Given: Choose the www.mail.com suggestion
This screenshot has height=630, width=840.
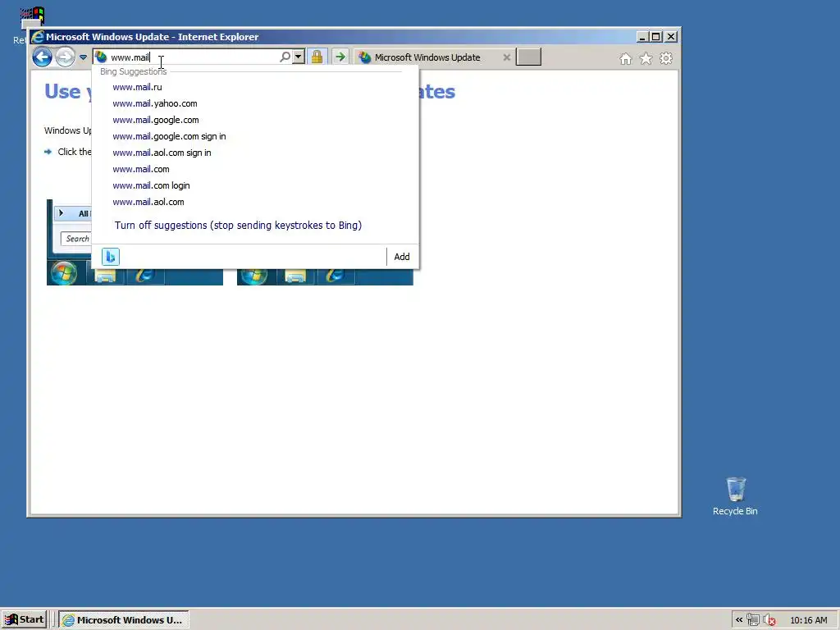Looking at the screenshot, I should (141, 169).
